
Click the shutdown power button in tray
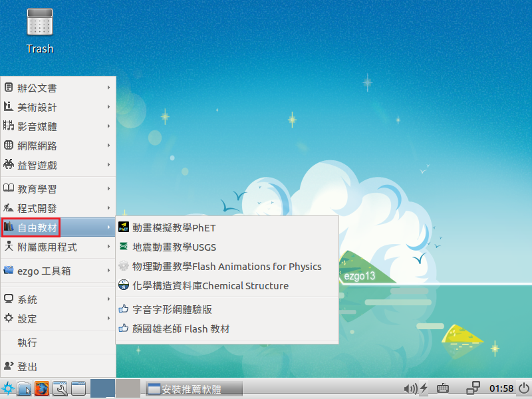[524, 388]
